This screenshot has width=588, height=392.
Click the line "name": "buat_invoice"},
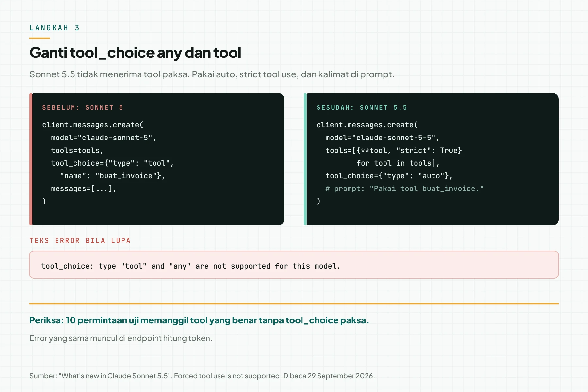(x=113, y=176)
